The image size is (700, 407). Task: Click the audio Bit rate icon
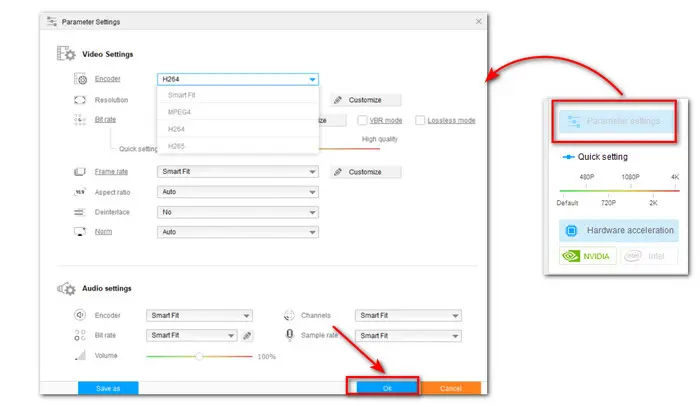tap(80, 335)
